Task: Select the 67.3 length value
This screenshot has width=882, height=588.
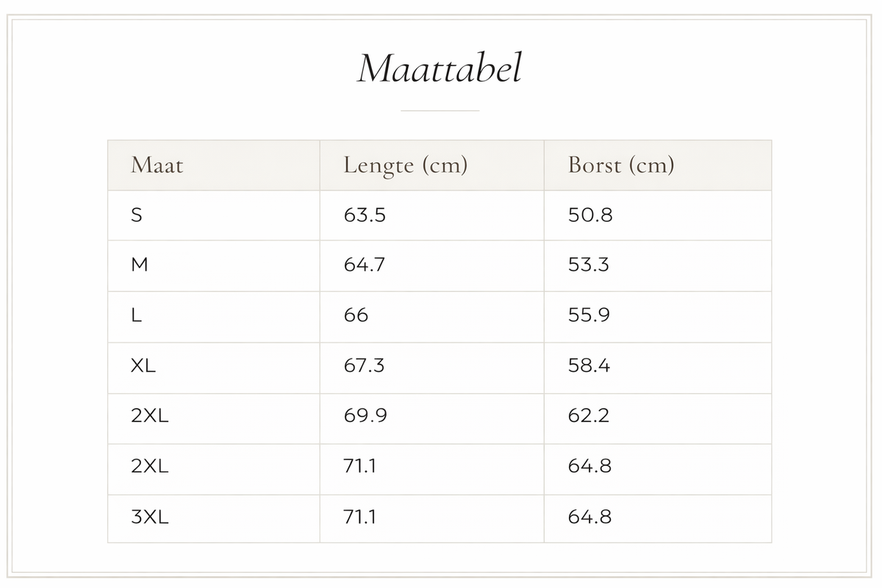Action: point(364,366)
